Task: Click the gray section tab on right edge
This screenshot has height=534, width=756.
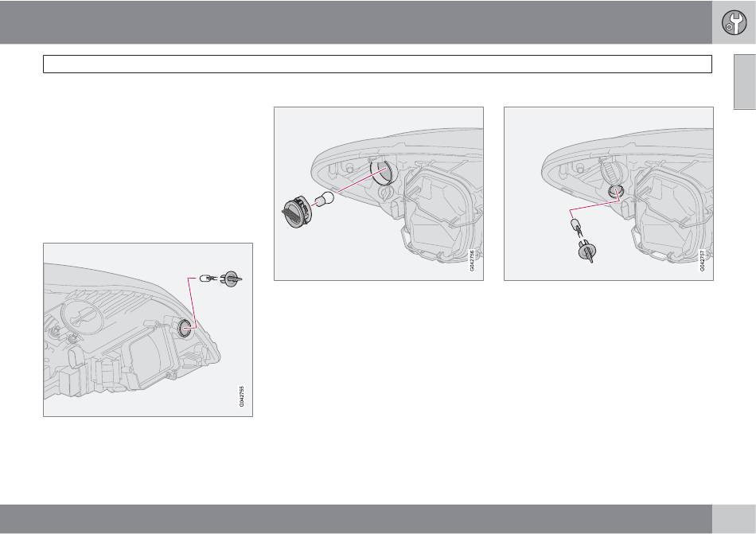Action: point(745,82)
